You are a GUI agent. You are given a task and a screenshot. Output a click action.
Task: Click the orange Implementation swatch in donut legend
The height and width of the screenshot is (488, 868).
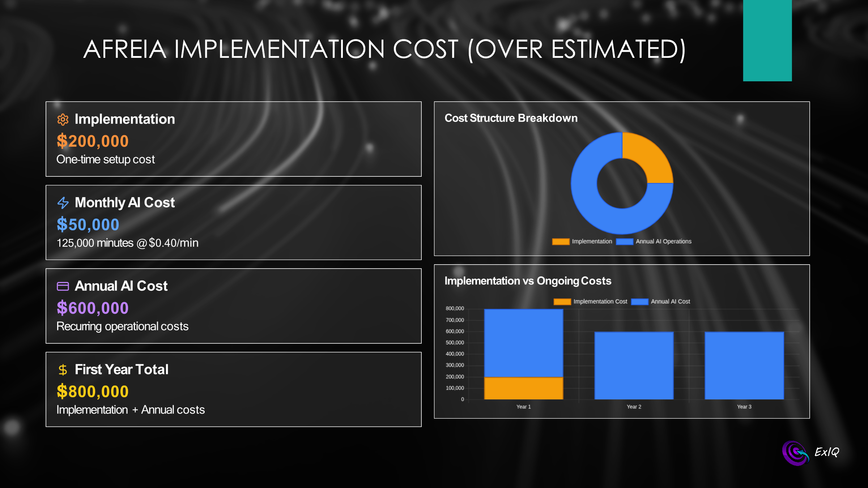(x=561, y=241)
